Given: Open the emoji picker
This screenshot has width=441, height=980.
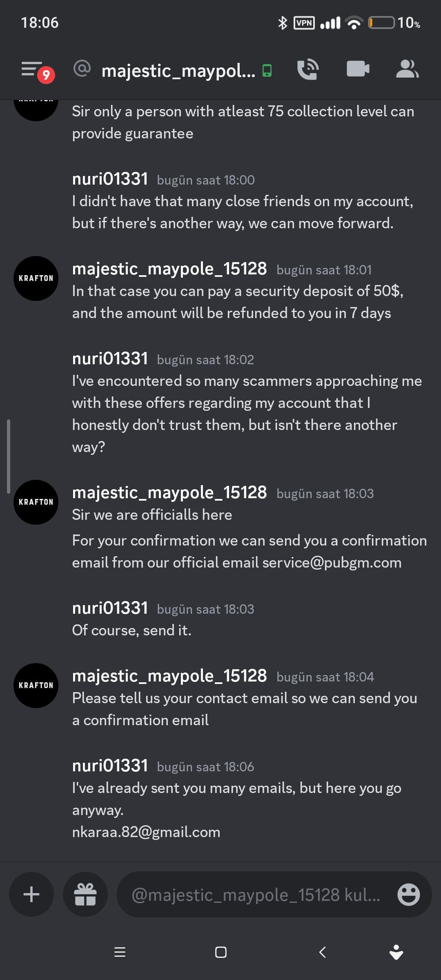Looking at the screenshot, I should [x=408, y=895].
